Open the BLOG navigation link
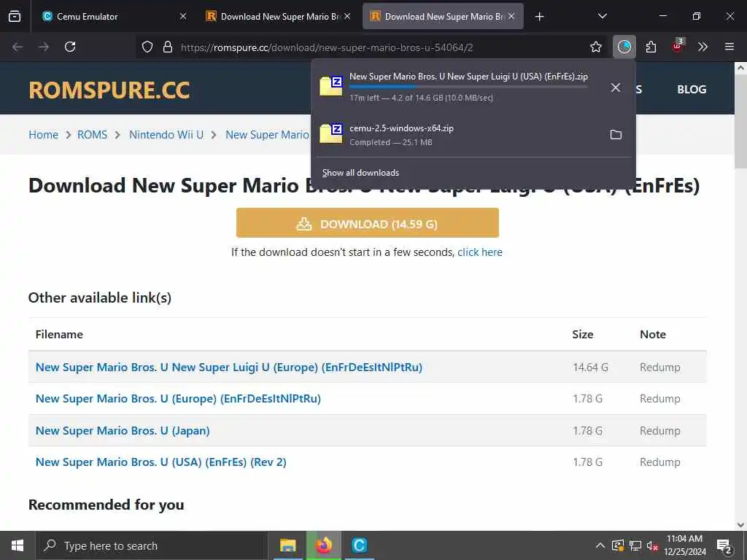Screen dimensions: 747x560 (692, 90)
